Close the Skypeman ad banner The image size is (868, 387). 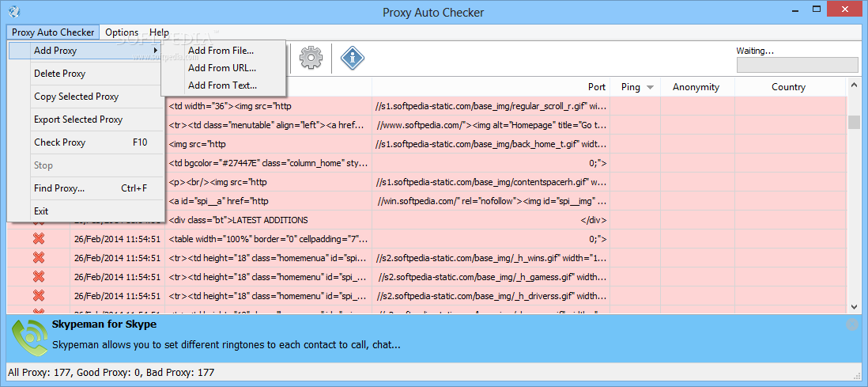pyautogui.click(x=852, y=325)
